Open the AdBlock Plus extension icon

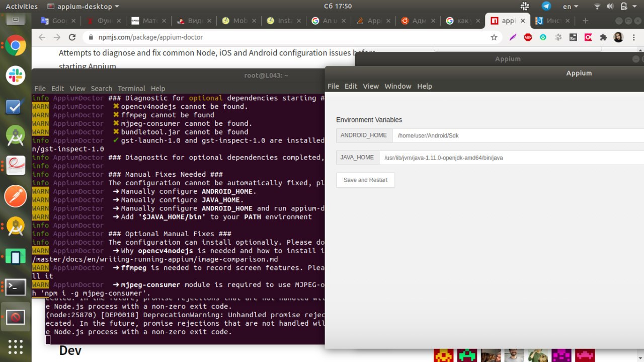[528, 37]
